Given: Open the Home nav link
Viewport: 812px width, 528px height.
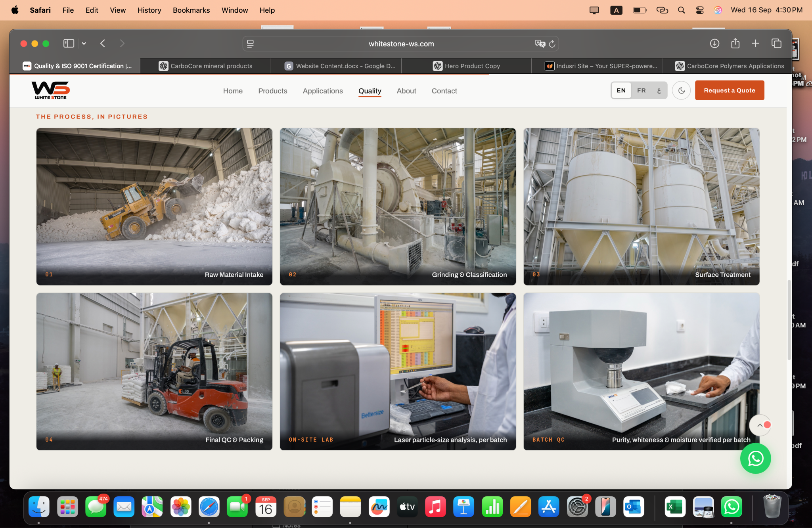Looking at the screenshot, I should click(x=233, y=91).
